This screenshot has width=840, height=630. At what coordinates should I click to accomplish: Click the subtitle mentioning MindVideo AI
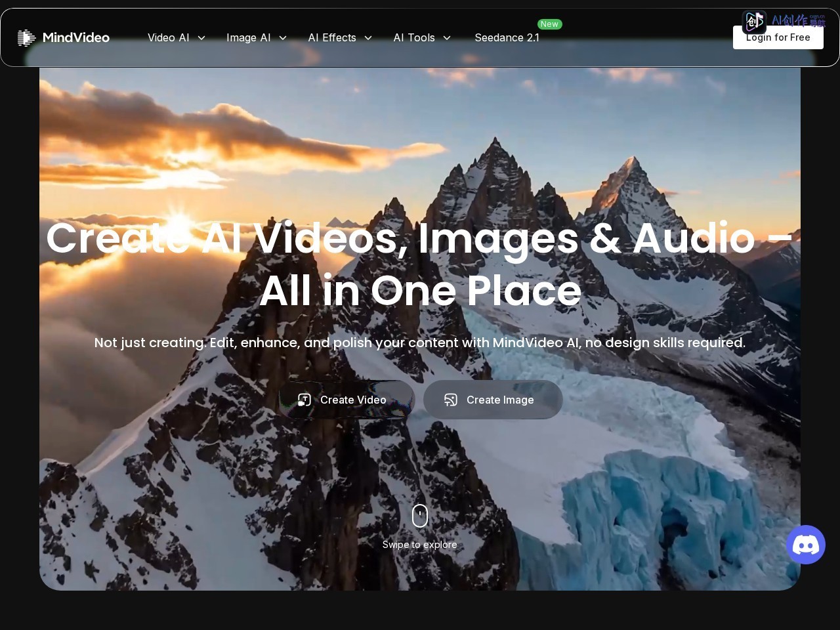point(420,343)
